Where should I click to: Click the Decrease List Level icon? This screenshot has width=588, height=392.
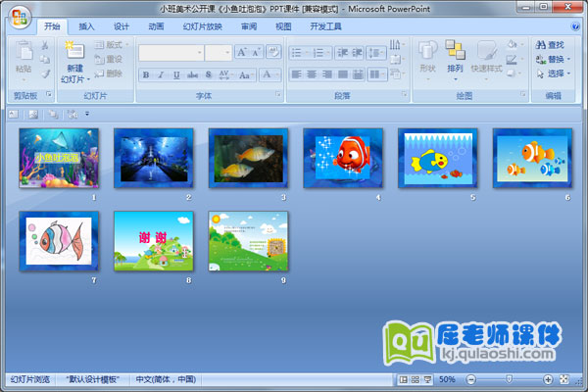point(342,53)
